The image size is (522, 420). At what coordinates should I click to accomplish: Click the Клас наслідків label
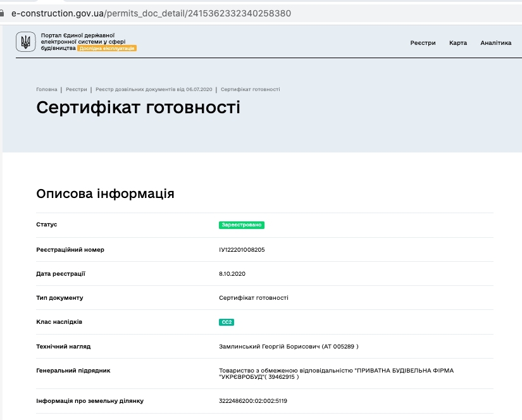59,322
